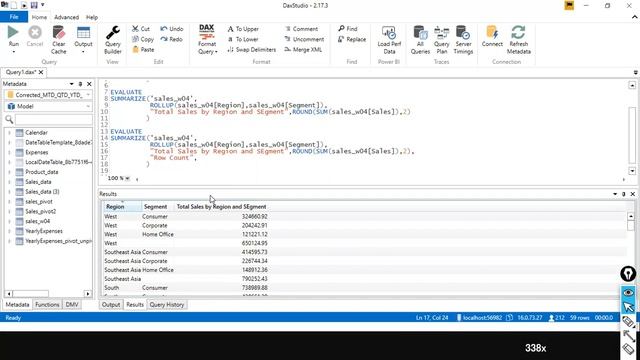Redo the last edit
The width and height of the screenshot is (640, 360).
click(171, 39)
